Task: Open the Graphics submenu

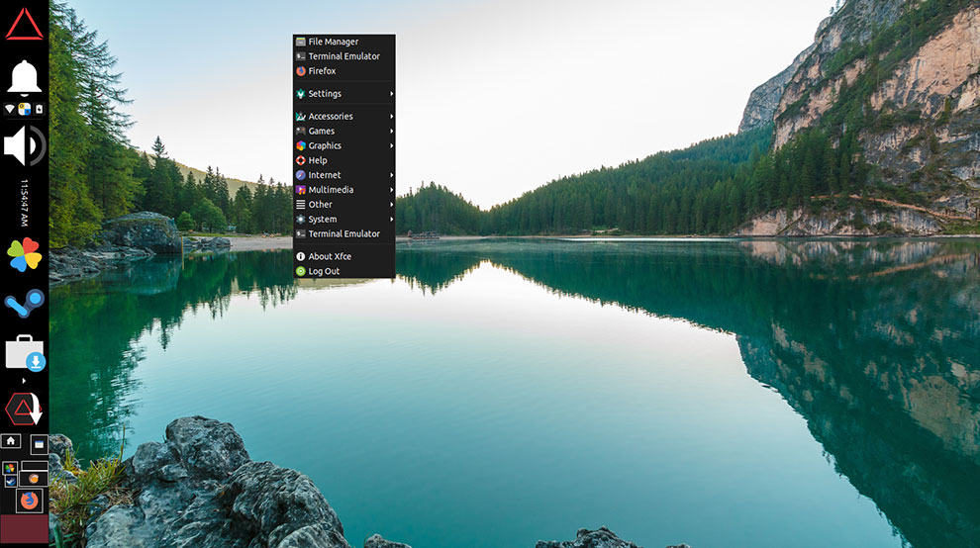Action: (x=343, y=145)
